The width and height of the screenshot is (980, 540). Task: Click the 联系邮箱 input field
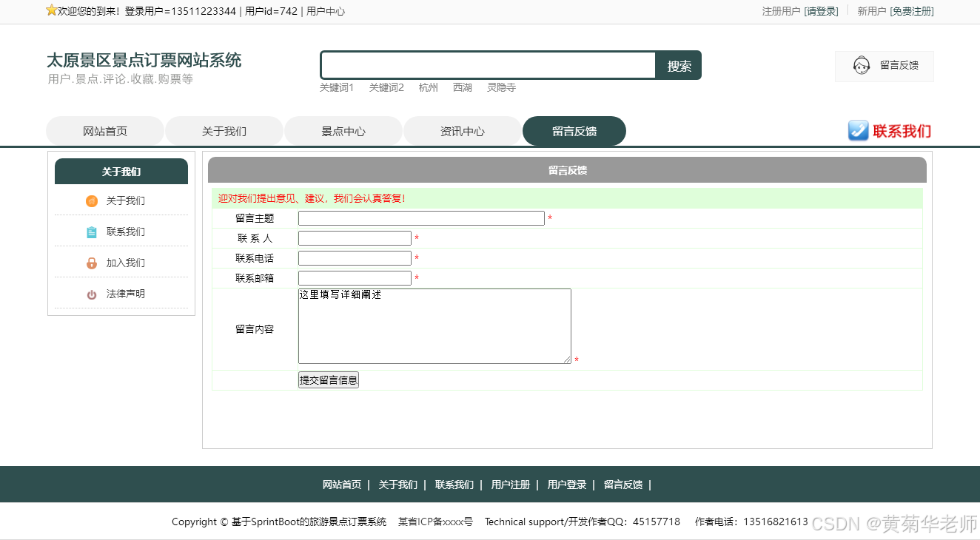click(355, 278)
